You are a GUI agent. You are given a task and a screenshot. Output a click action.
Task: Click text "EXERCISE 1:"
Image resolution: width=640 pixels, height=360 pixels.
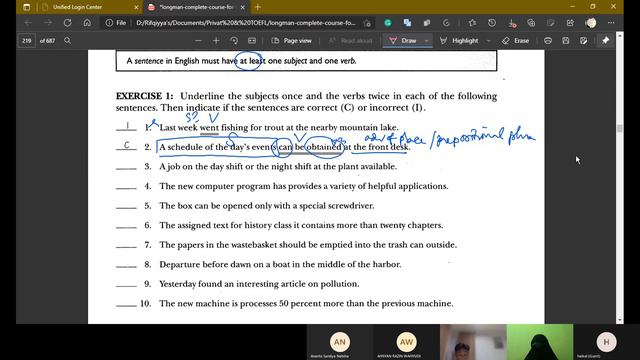coord(144,96)
